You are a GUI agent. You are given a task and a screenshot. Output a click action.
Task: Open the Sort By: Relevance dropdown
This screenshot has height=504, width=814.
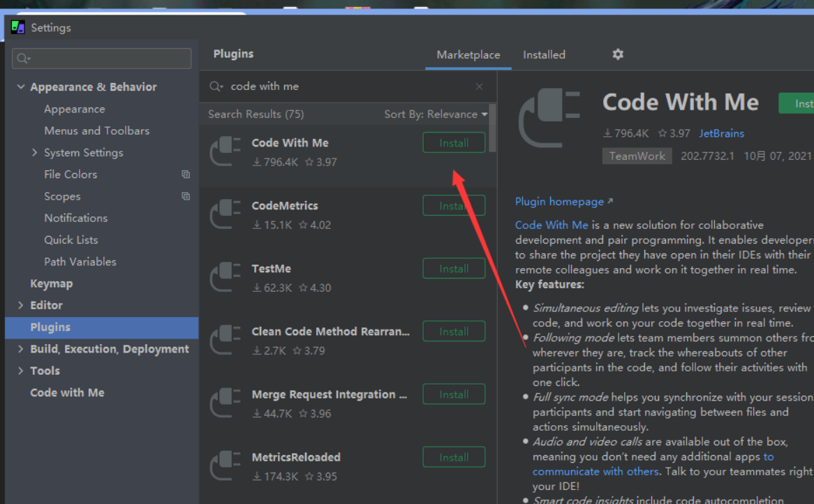(x=436, y=114)
